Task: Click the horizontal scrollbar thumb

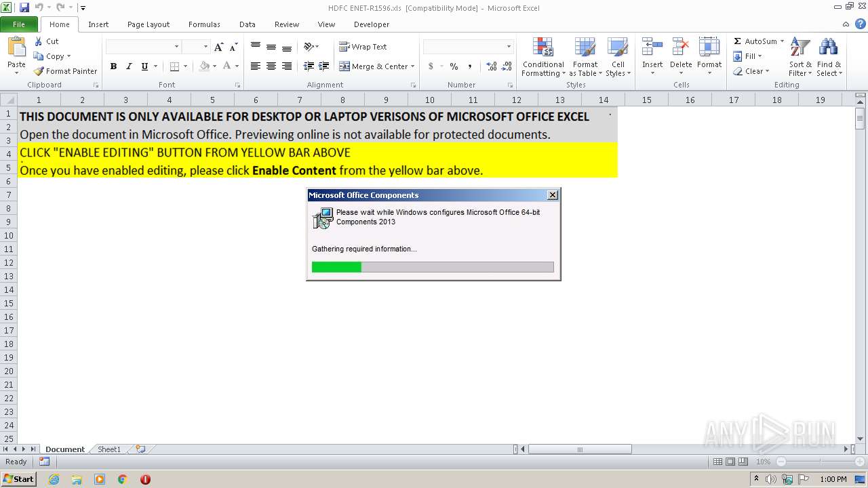Action: tap(580, 449)
